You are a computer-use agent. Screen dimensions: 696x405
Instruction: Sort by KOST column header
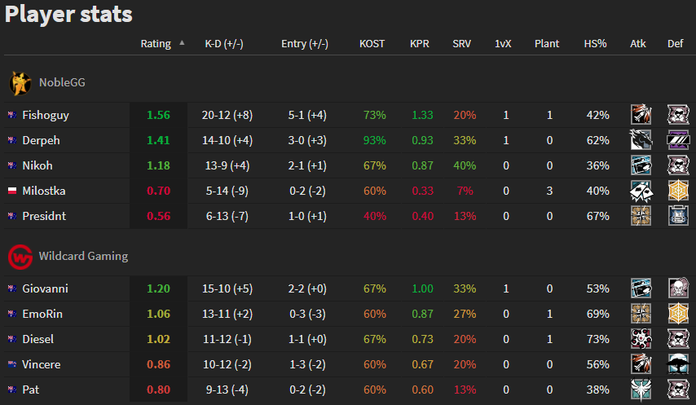click(372, 44)
